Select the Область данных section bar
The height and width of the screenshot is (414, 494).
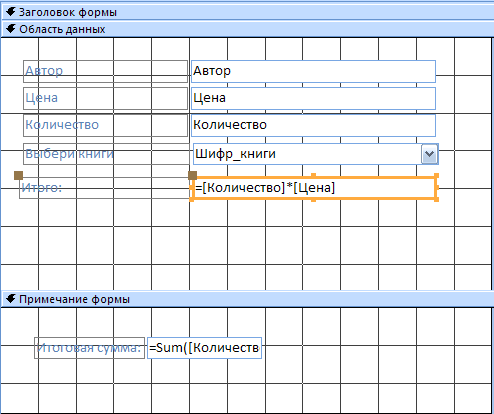[247, 29]
